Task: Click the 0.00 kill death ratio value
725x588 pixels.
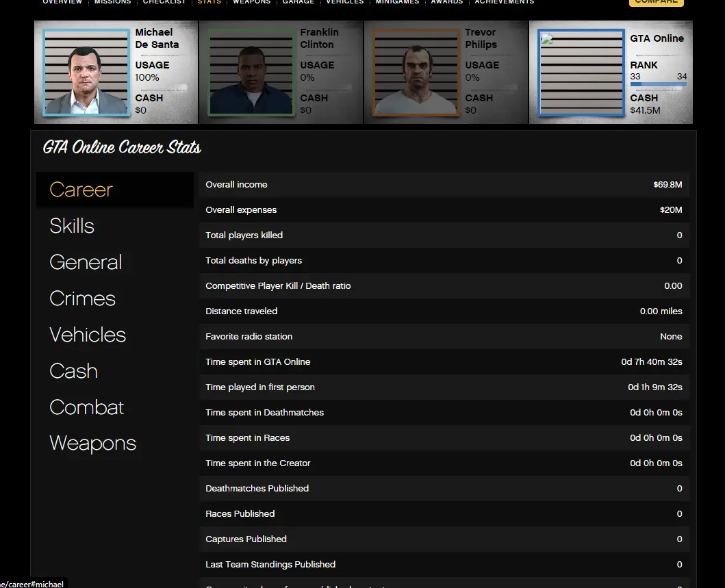Action: click(673, 286)
